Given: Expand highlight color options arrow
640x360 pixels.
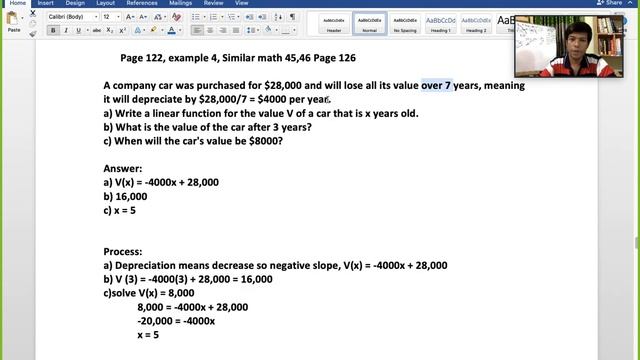Looking at the screenshot, I should (x=162, y=30).
